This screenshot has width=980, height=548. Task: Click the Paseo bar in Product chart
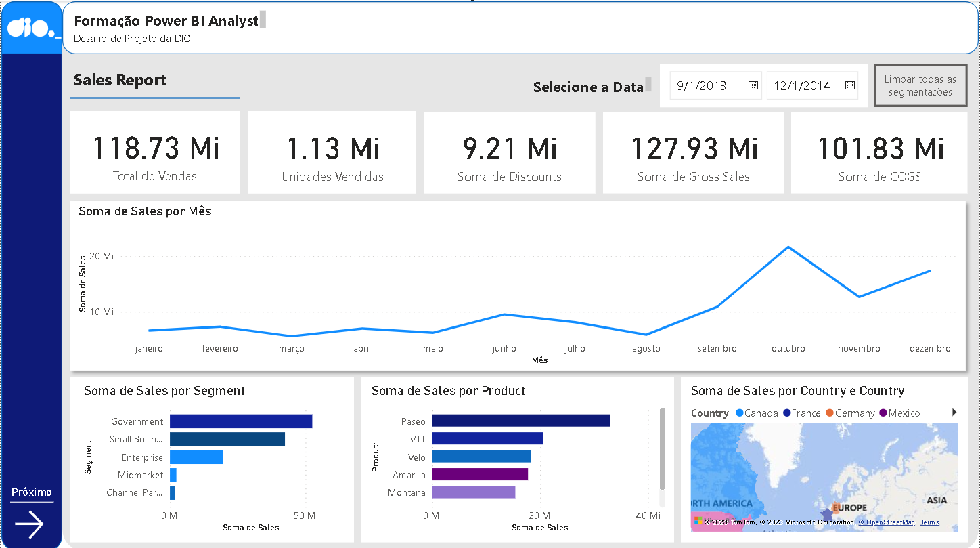521,421
